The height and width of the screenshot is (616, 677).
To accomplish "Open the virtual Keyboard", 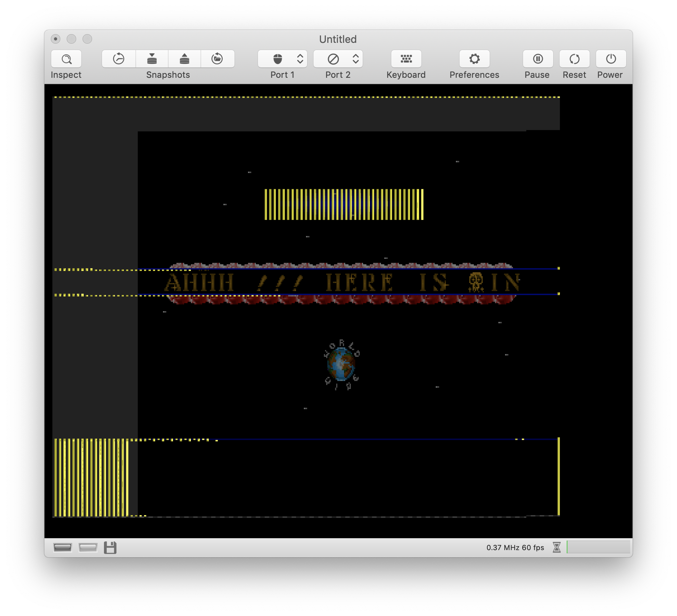I will [406, 59].
